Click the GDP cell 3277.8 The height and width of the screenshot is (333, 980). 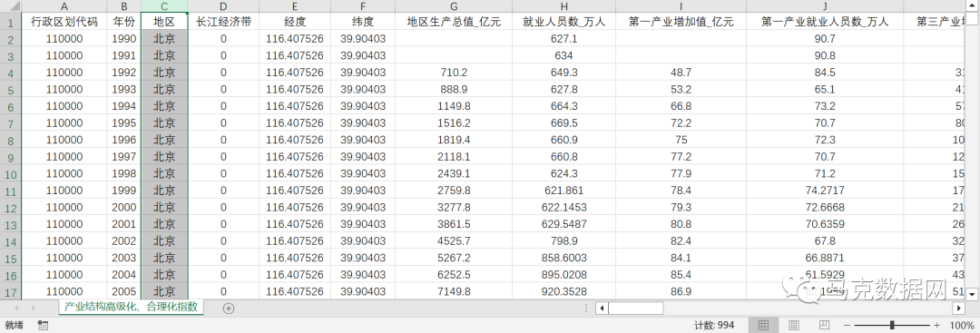coord(454,207)
